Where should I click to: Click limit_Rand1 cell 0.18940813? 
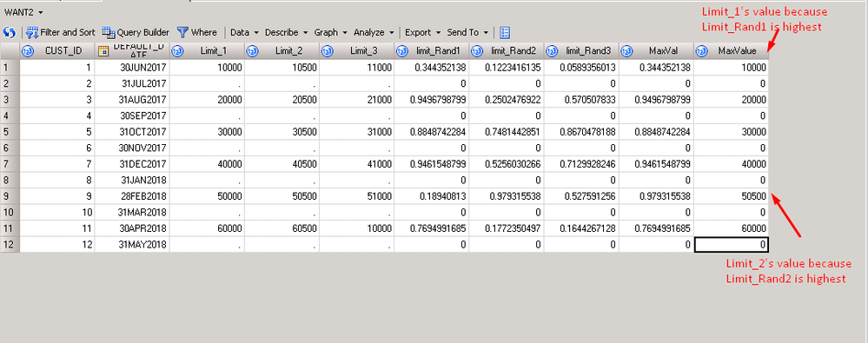click(431, 196)
